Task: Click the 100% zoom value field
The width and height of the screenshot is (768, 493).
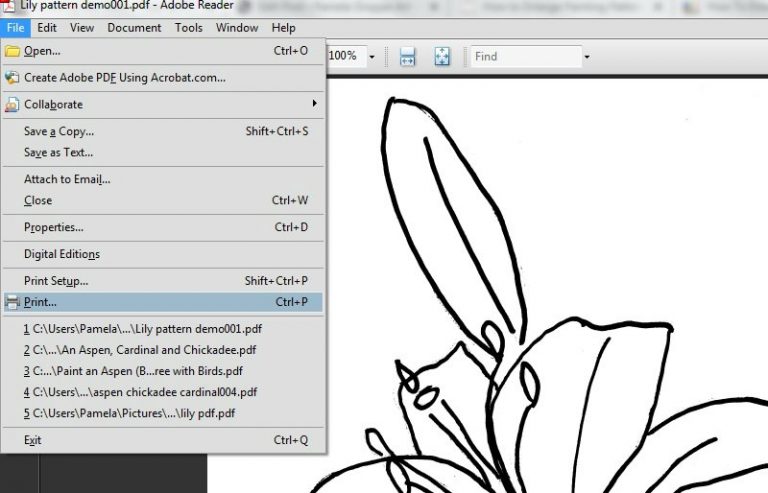Action: pyautogui.click(x=345, y=57)
